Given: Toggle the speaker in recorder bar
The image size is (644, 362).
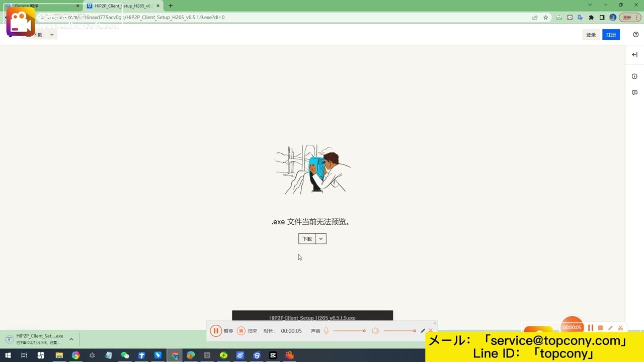Looking at the screenshot, I should click(x=375, y=331).
